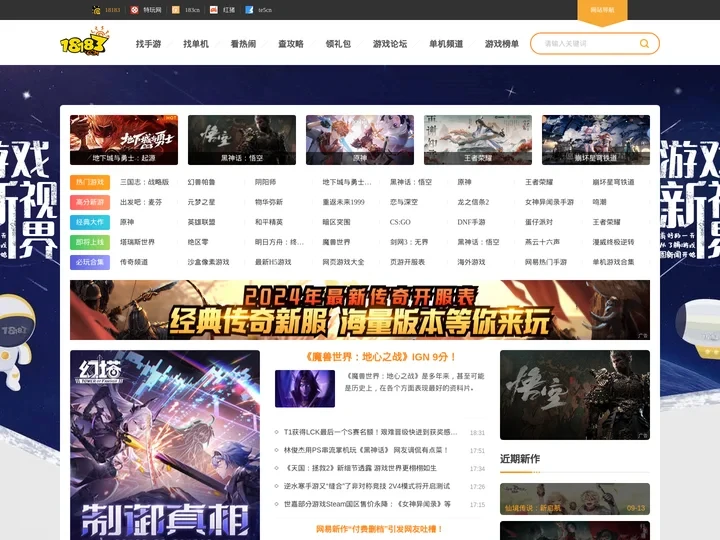Open 仙境传说:新启航 new release card
This screenshot has width=720, height=540.
[x=575, y=499]
